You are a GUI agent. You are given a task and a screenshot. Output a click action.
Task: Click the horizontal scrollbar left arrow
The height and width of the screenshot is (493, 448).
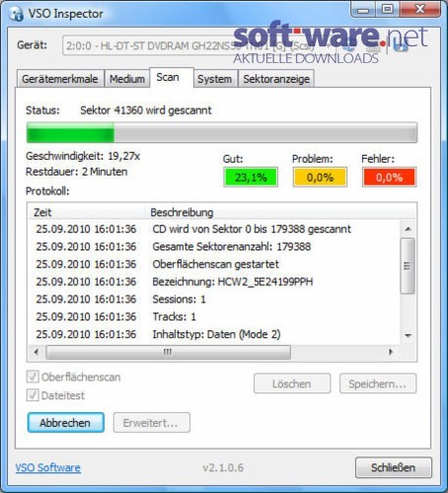(37, 352)
